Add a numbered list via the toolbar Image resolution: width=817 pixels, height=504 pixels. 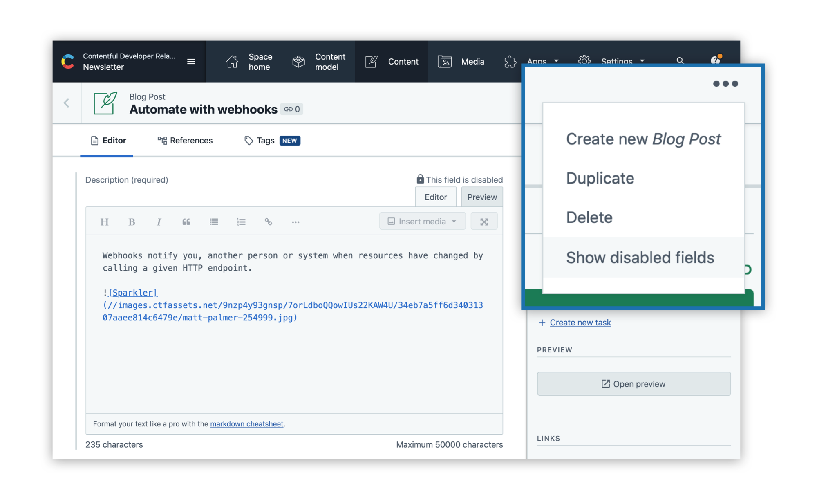(x=241, y=222)
